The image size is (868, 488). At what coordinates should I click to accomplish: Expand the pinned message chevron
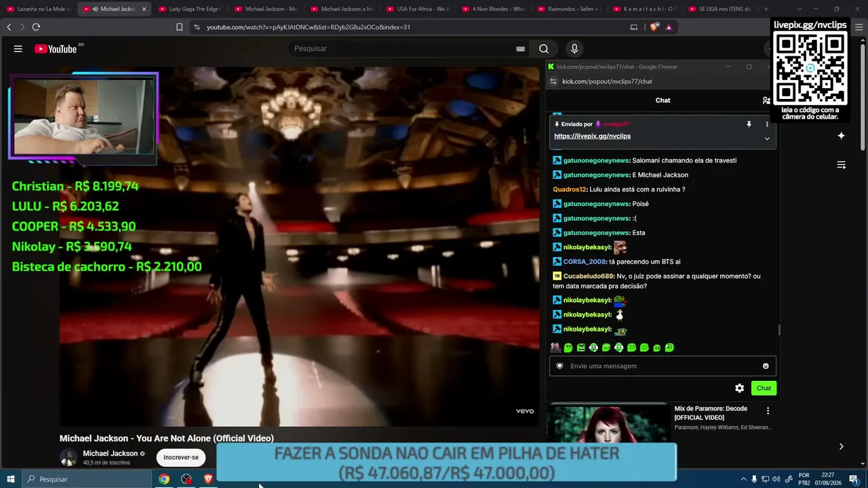pos(767,138)
